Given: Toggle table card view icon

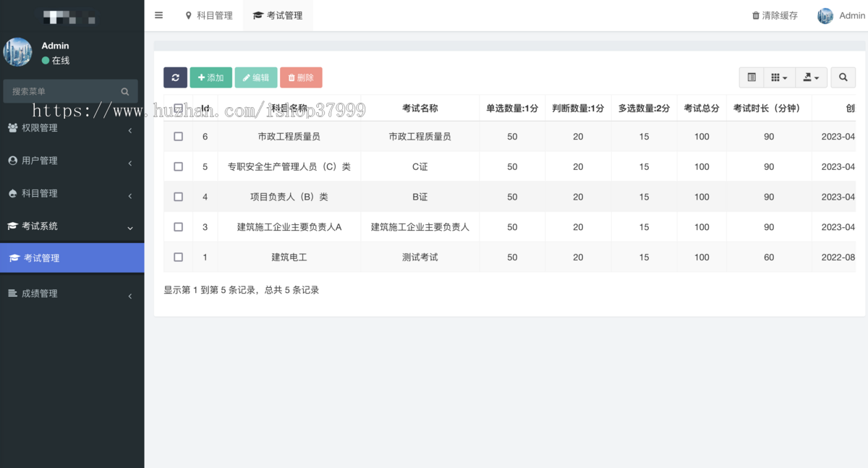Looking at the screenshot, I should click(x=752, y=77).
